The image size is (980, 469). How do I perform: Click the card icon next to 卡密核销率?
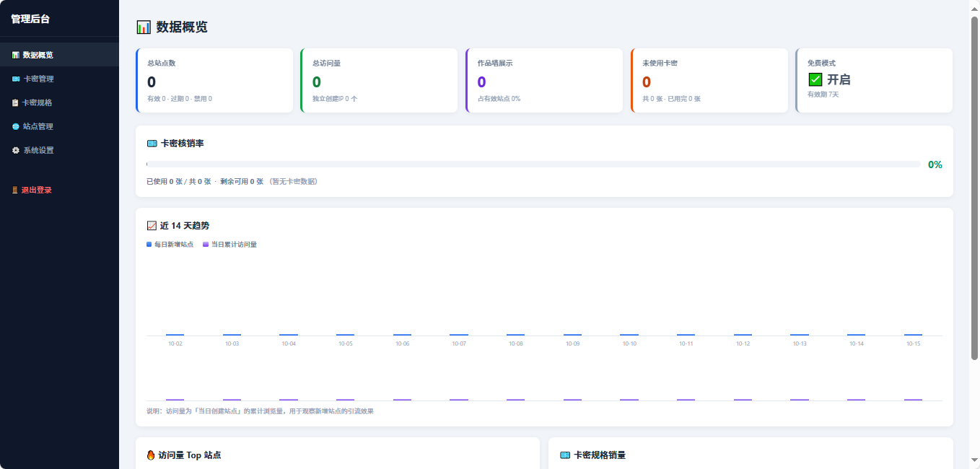[x=152, y=144]
